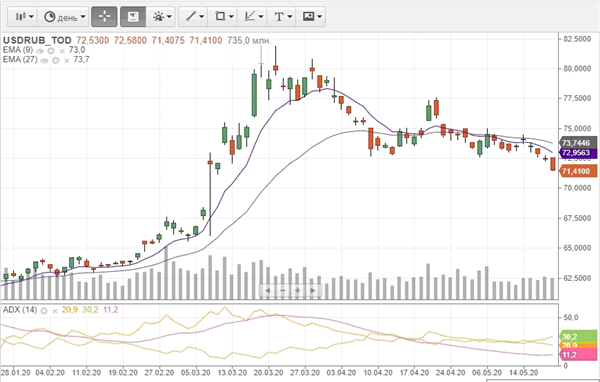Click the low price value 71,4075
This screenshot has height=382, width=600.
[x=168, y=41]
